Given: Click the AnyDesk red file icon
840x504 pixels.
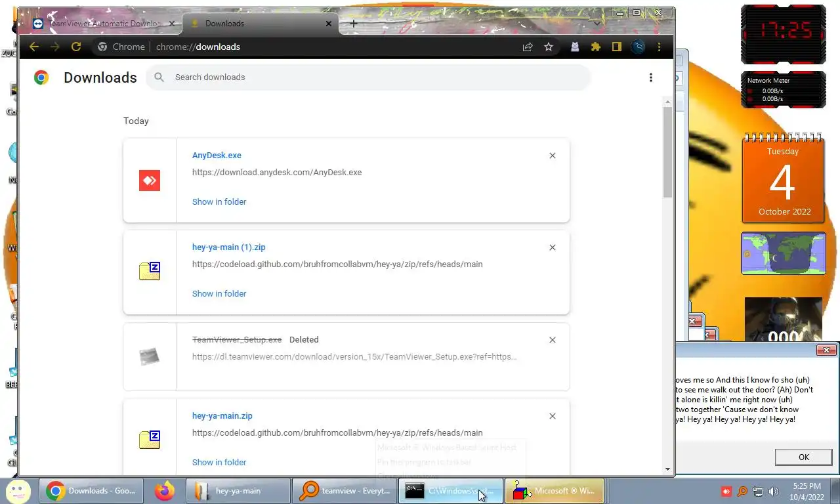Looking at the screenshot, I should tap(150, 180).
